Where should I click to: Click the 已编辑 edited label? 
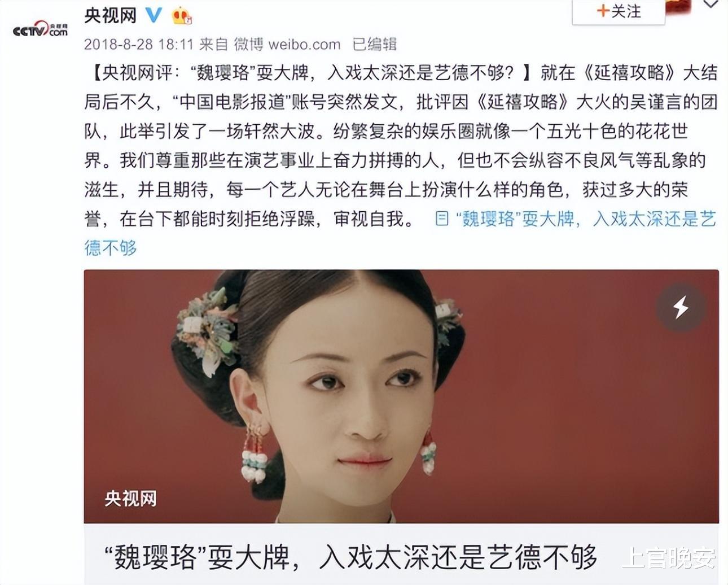[x=375, y=44]
